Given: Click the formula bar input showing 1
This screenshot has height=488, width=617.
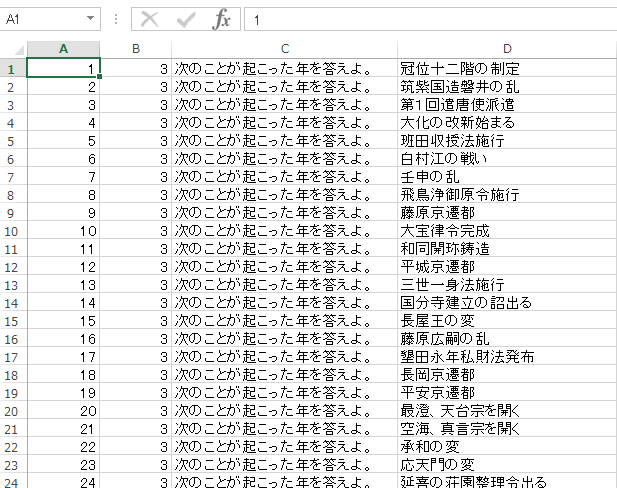Looking at the screenshot, I should (x=430, y=19).
